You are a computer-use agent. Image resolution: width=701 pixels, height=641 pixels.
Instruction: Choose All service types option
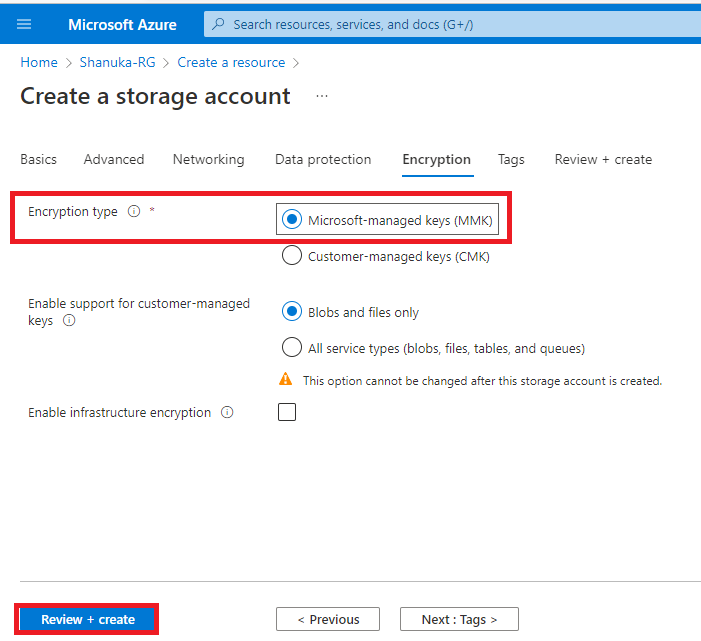292,348
